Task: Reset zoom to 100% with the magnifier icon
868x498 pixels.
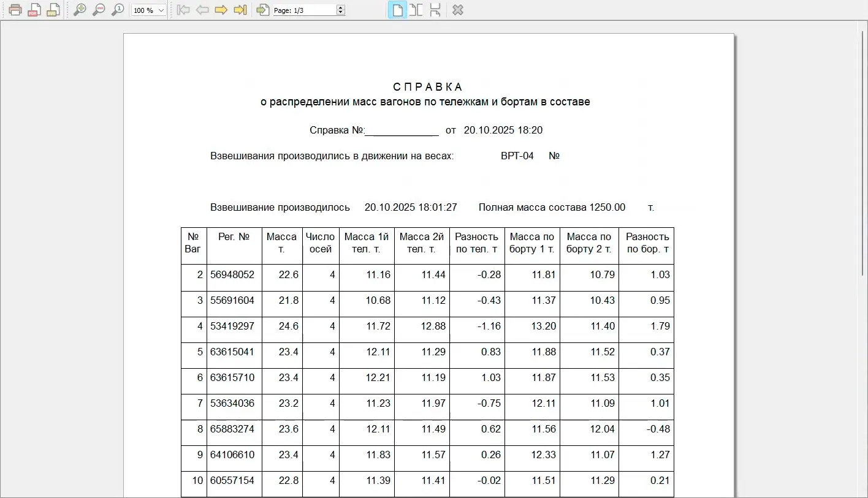Action: tap(118, 9)
